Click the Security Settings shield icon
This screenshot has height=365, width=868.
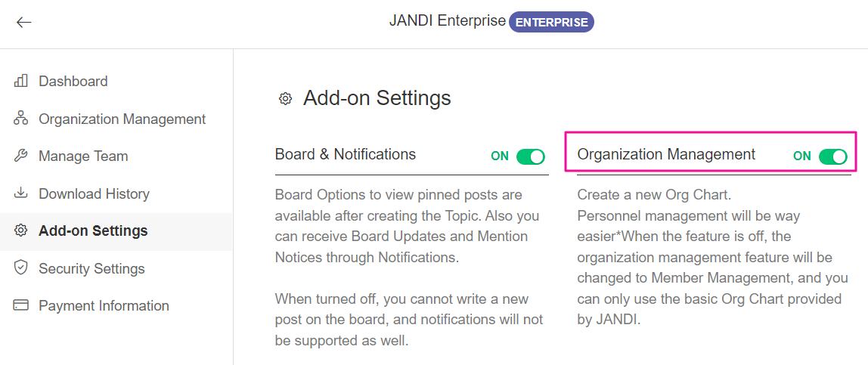pos(21,268)
